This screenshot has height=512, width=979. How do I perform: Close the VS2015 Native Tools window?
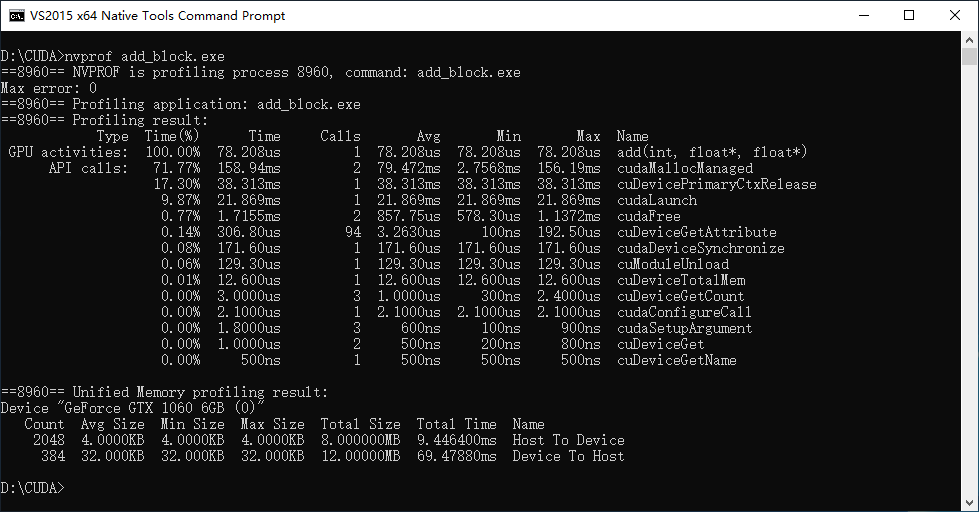coord(955,16)
